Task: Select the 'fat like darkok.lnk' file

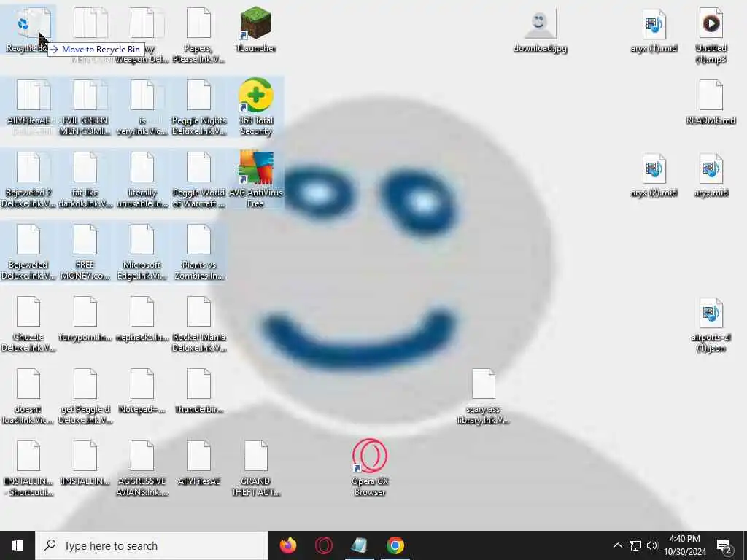Action: (85, 179)
